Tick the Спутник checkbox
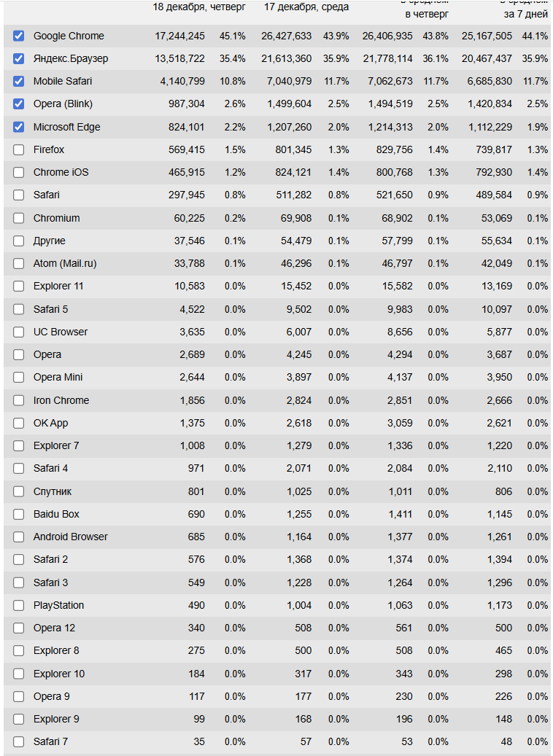This screenshot has height=756, width=553. click(19, 491)
